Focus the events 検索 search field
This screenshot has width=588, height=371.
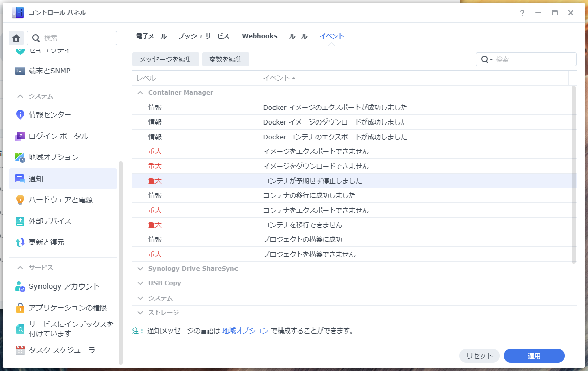click(526, 59)
